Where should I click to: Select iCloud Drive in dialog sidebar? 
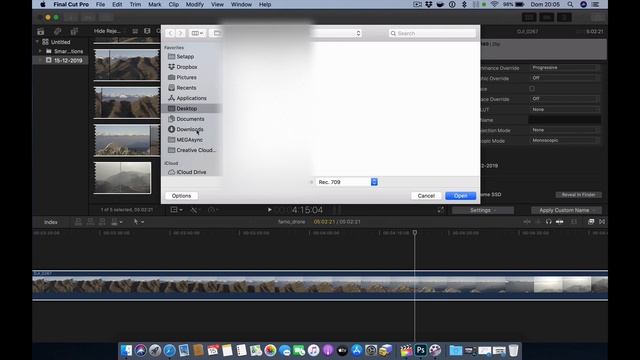[x=191, y=172]
